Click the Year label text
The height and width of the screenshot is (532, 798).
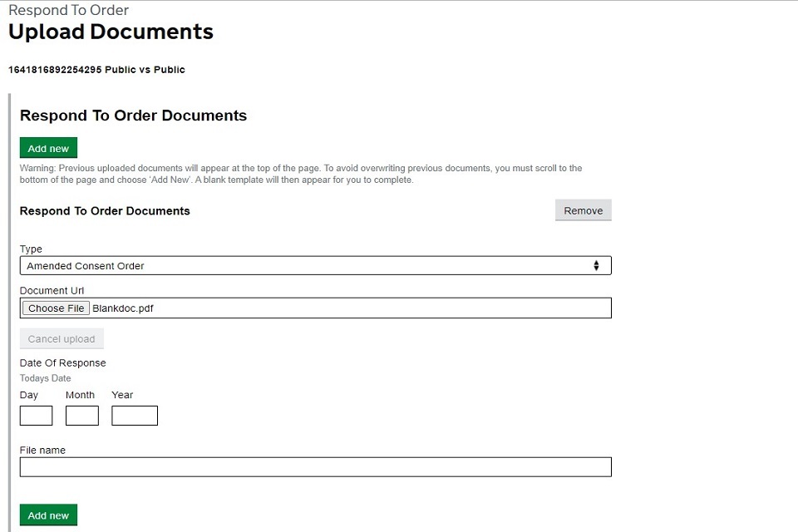click(122, 395)
